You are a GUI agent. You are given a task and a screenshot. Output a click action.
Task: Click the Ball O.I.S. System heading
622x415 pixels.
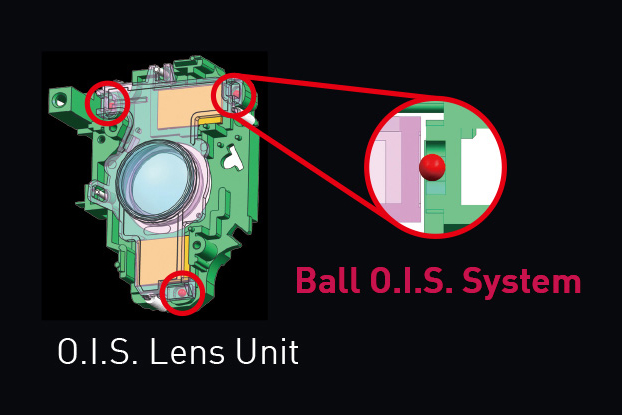click(438, 282)
